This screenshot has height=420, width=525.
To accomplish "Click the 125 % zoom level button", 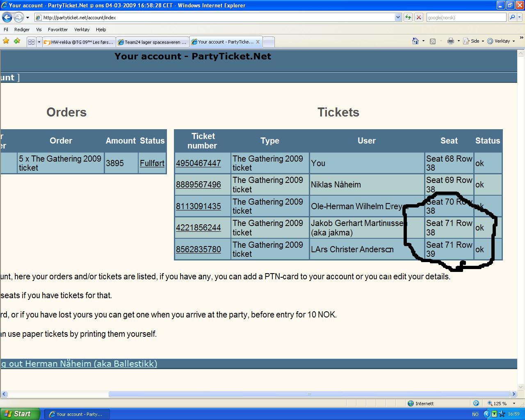I will point(498,404).
